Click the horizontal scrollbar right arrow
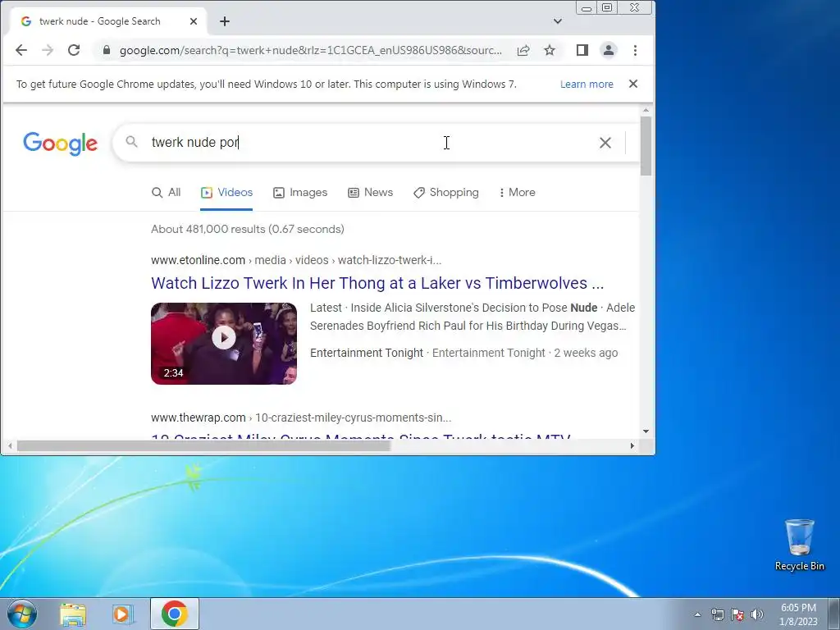The image size is (840, 630). coord(632,445)
